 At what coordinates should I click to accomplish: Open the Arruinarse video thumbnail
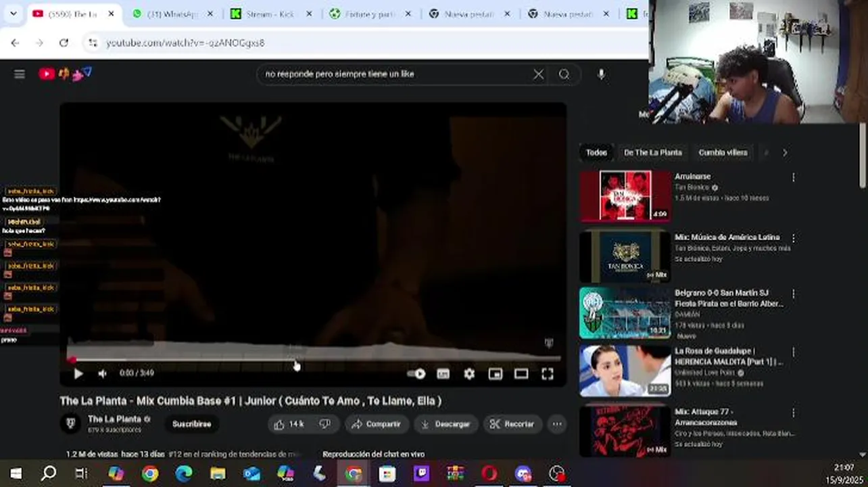click(625, 196)
